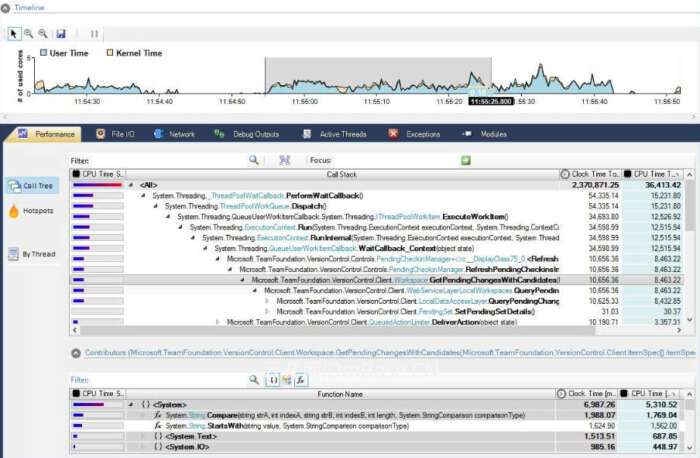Image resolution: width=700 pixels, height=458 pixels.
Task: Collapse the ThreadPoolWorkQueue Dispatch node
Action: (x=156, y=206)
